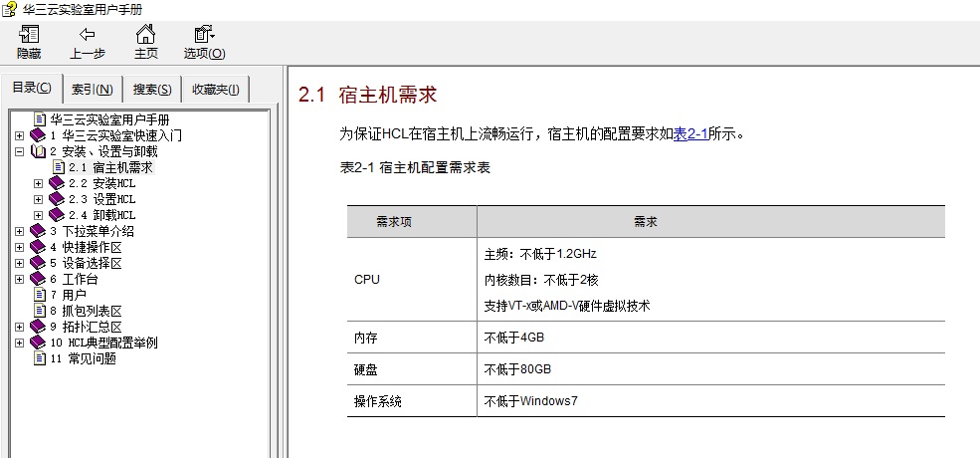Click the book icon of 1 华三云实验室快速入门
Image resolution: width=980 pixels, height=458 pixels.
(38, 135)
